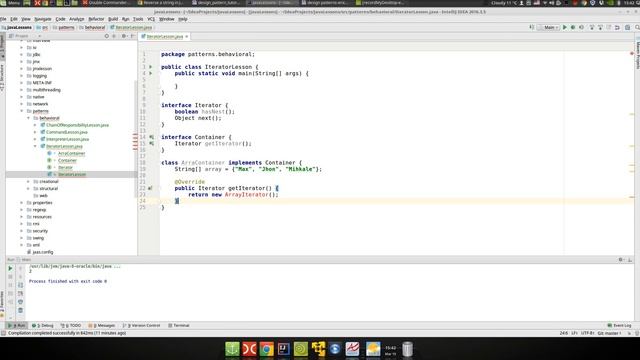The image size is (640, 360).
Task: Open project structure icon in top toolbar
Action: 628,27
